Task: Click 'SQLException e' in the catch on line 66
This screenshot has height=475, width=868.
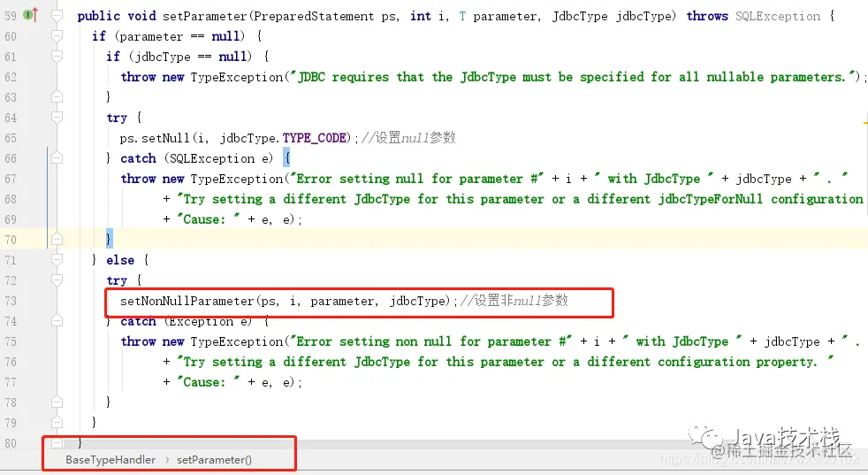Action: (221, 158)
